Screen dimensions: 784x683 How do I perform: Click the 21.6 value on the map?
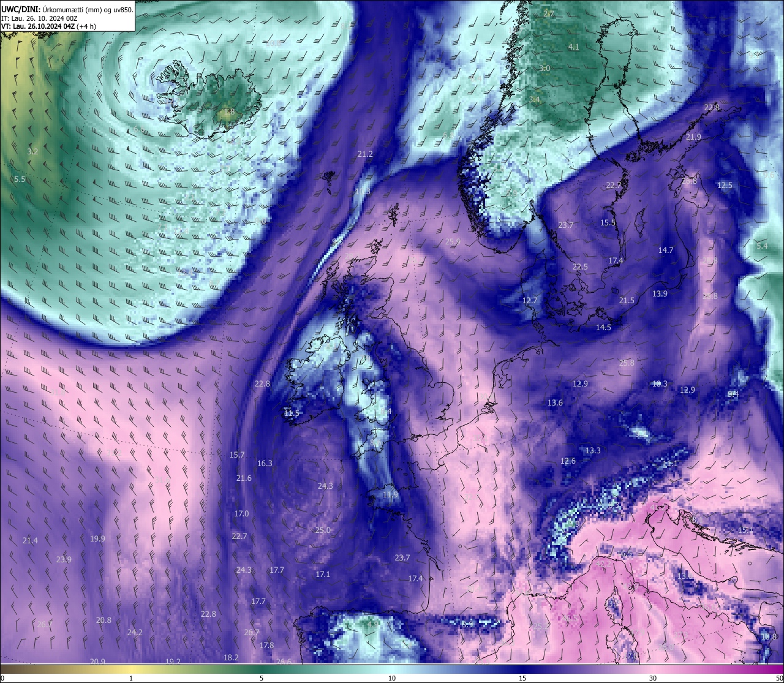(x=244, y=478)
